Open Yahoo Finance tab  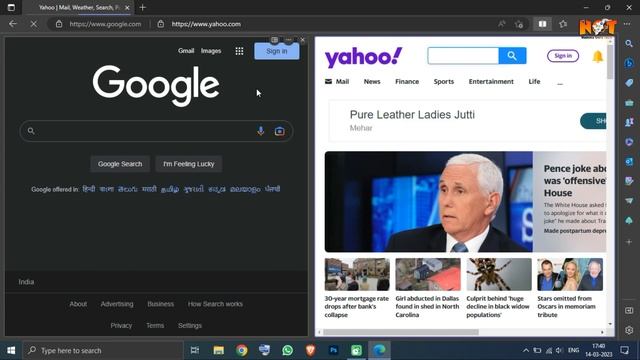(407, 82)
